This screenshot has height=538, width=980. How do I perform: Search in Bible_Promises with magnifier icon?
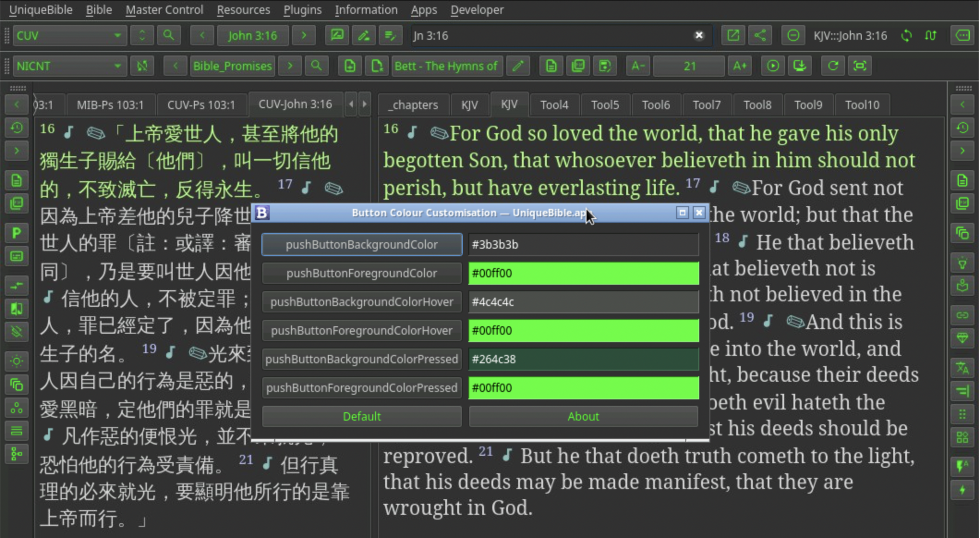point(316,66)
